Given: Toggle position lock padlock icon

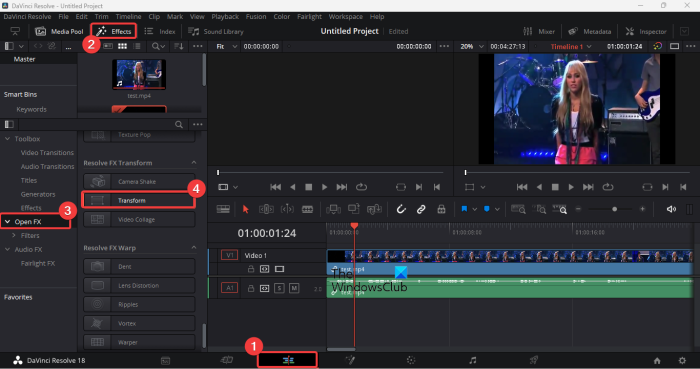Looking at the screenshot, I should click(x=441, y=209).
